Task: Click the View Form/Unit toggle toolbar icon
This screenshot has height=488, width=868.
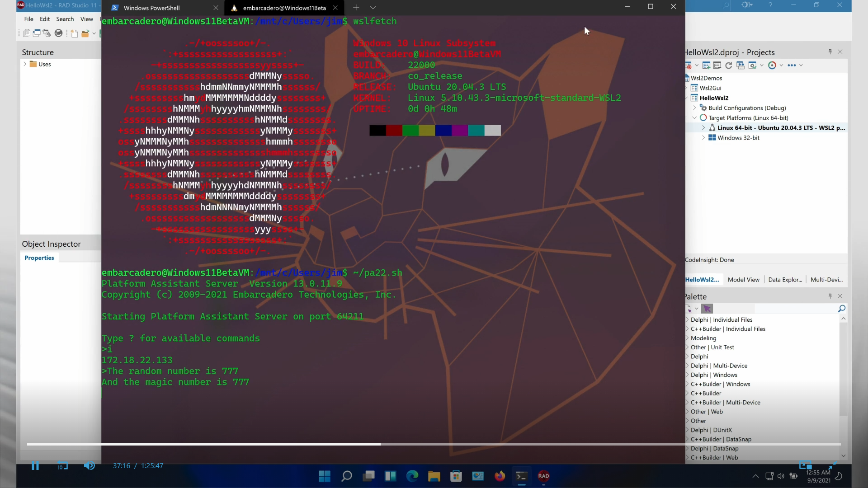Action: point(47,33)
